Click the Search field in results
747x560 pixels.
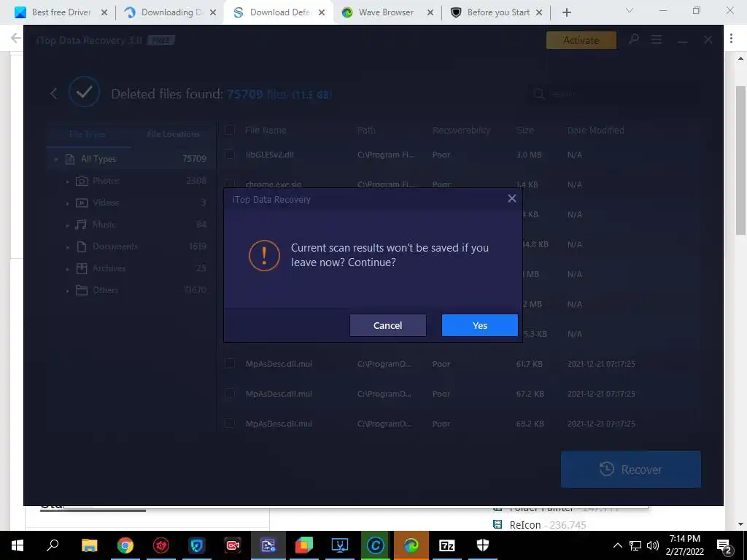pos(614,94)
